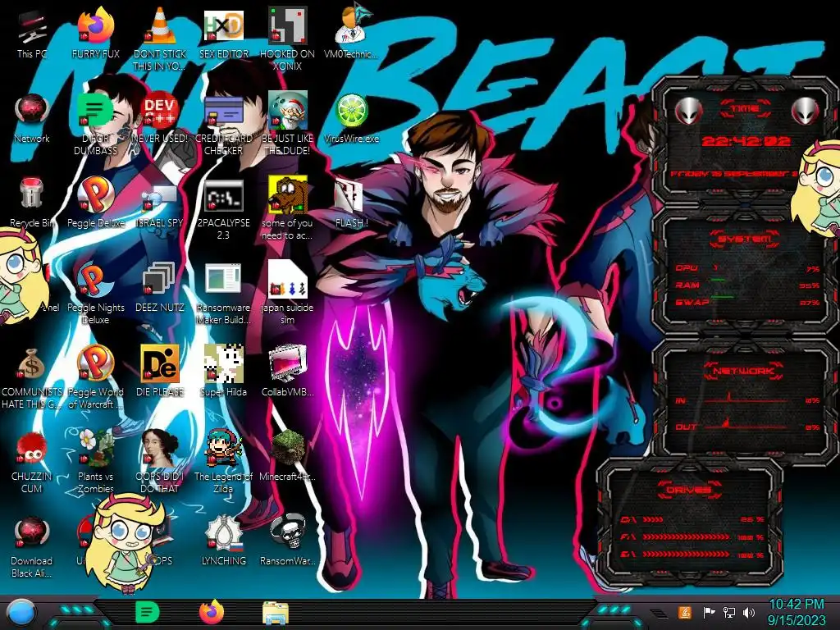Select the RansomWar... skull icon
Viewport: 840px width, 630px height.
(287, 532)
